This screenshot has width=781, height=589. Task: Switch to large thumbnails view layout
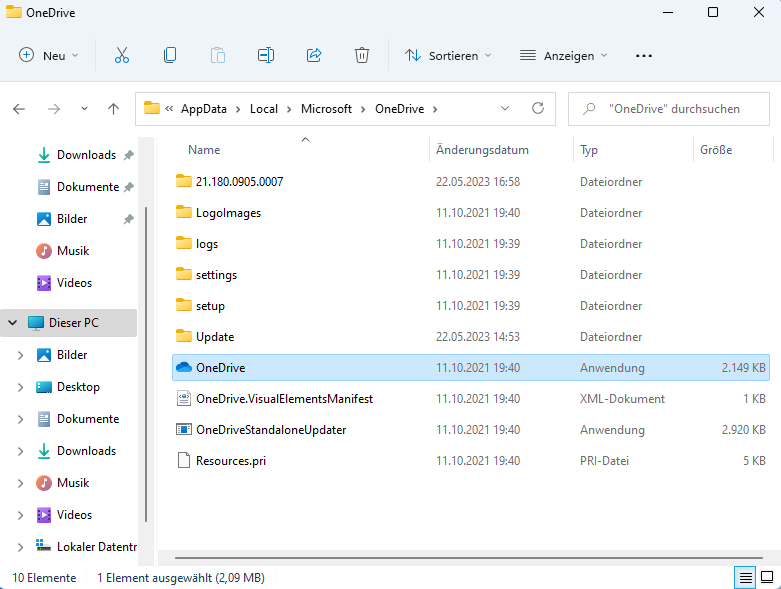[767, 577]
